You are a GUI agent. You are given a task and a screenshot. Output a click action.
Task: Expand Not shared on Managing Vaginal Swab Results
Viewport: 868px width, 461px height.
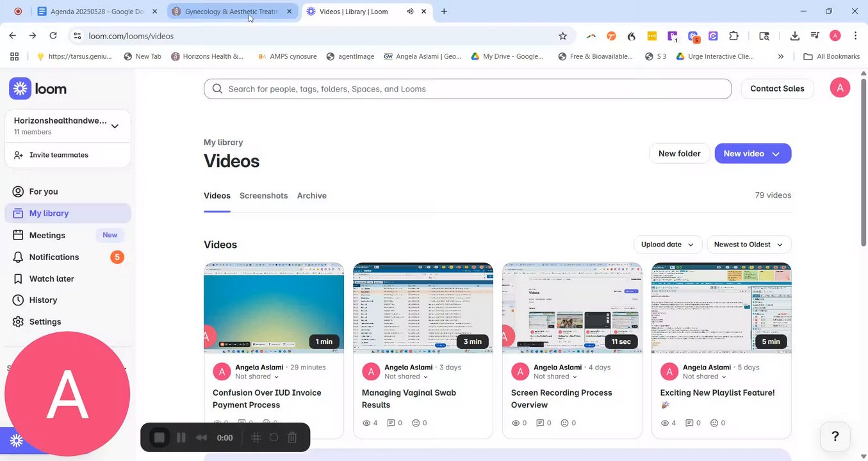coord(406,376)
